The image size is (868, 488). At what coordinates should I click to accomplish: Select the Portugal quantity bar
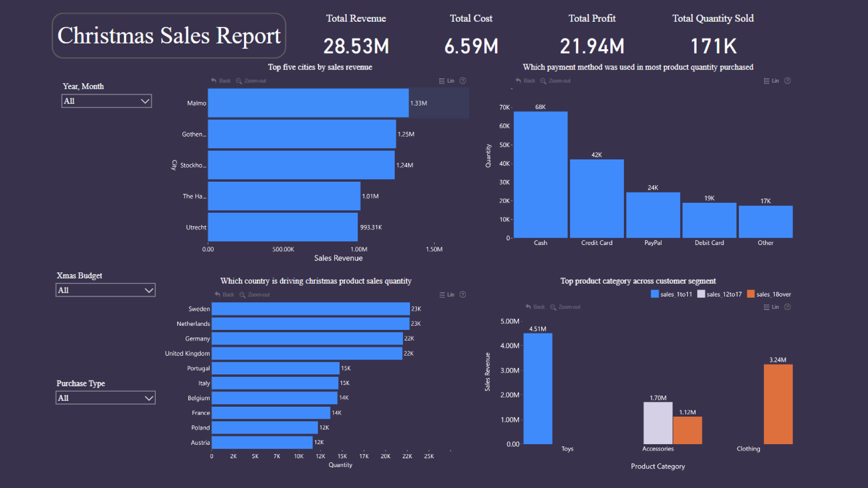click(275, 368)
